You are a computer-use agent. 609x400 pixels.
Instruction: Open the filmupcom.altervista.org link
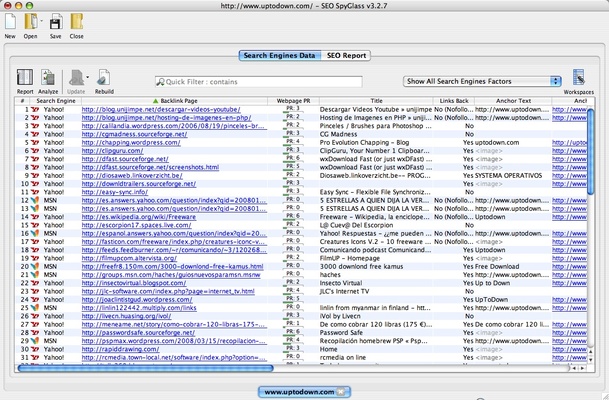(x=129, y=258)
